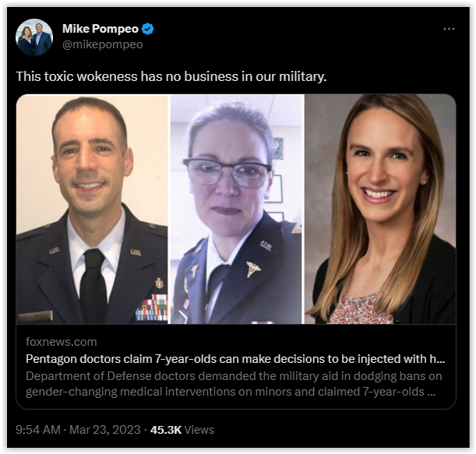Open the middle photo of person with glasses
This screenshot has height=454, width=476.
pos(237,209)
